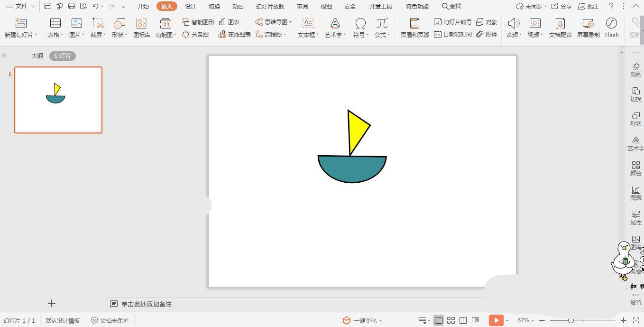644x327 pixels.
Task: Switch to the 设计 design tab
Action: 191,6
